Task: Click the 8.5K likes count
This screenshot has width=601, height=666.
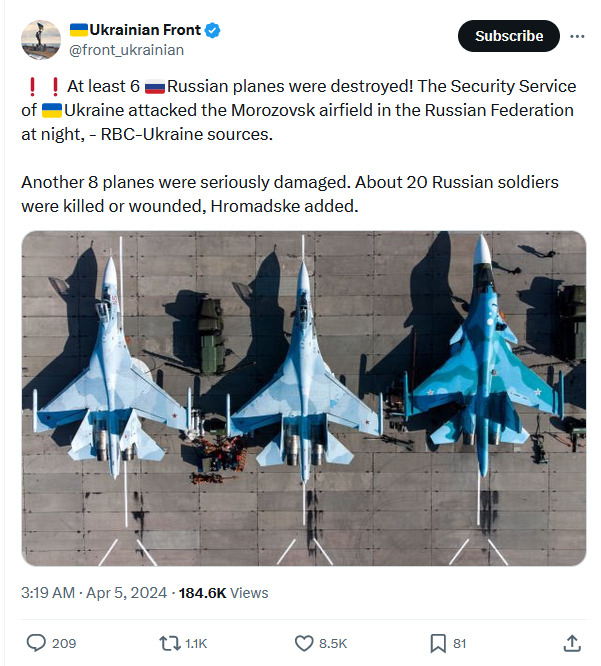Action: [x=333, y=643]
